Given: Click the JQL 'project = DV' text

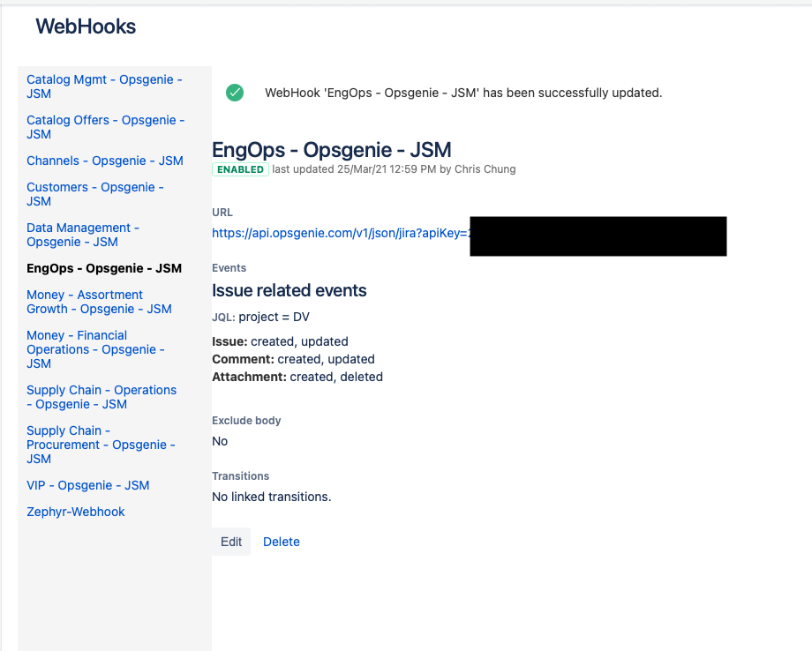Looking at the screenshot, I should tap(260, 317).
